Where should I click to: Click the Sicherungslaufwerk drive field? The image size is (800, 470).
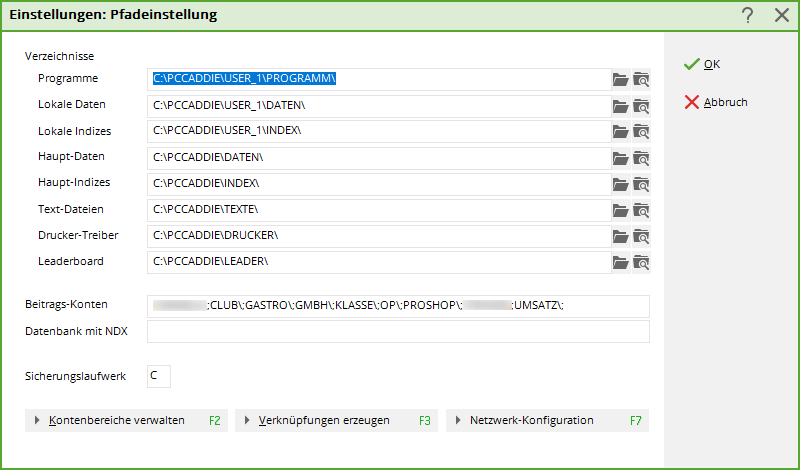(x=159, y=376)
